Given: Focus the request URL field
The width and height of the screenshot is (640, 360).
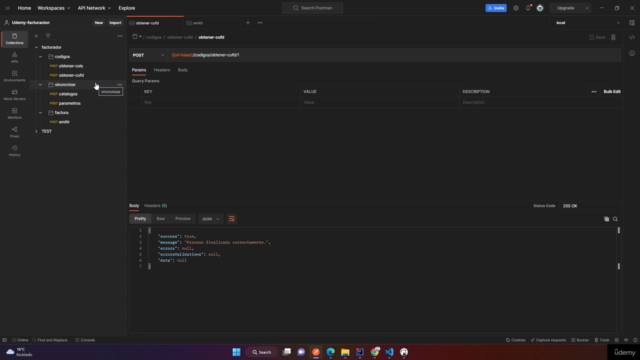Looking at the screenshot, I should point(394,55).
